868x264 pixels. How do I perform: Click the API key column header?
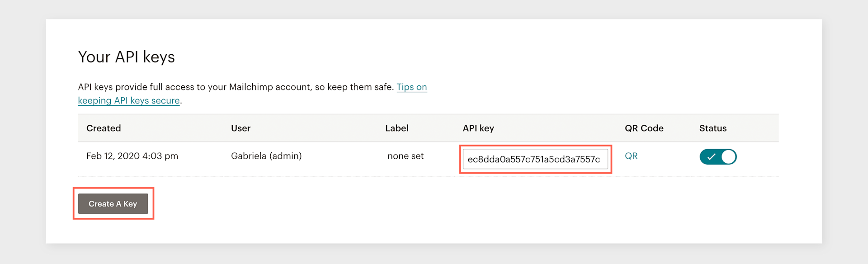(x=477, y=128)
